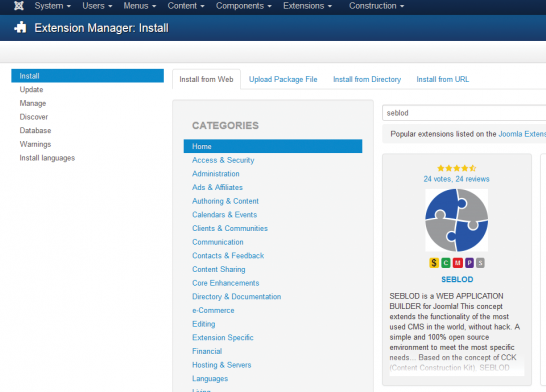Open the Components dropdown menu
This screenshot has width=546, height=392.
[x=243, y=6]
